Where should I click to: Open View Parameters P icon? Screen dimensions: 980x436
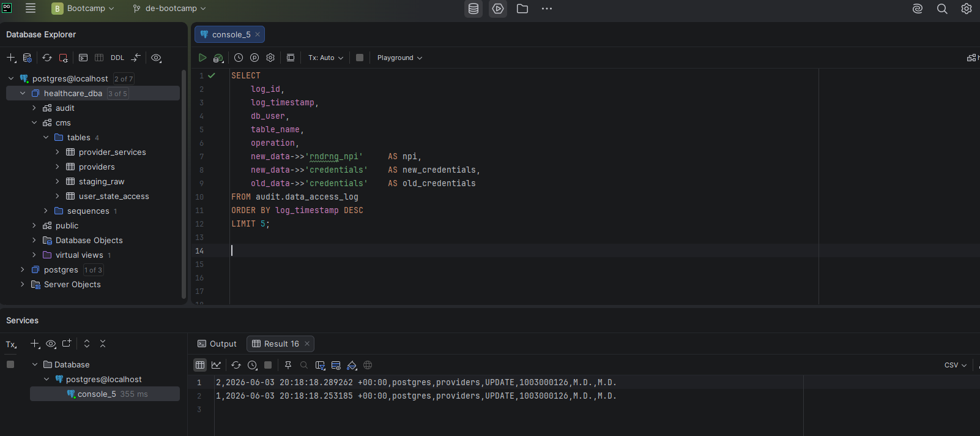(254, 58)
